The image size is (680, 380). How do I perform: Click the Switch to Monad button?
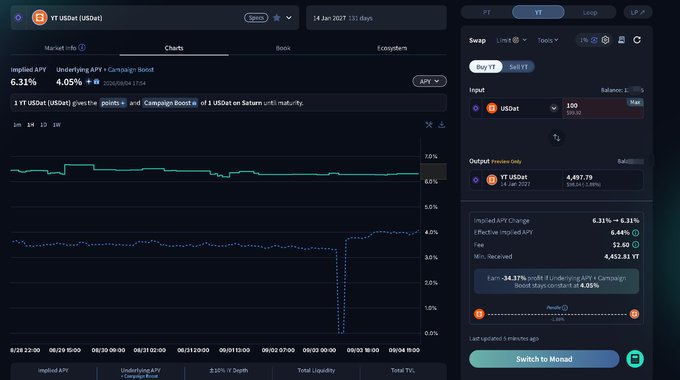coord(544,359)
